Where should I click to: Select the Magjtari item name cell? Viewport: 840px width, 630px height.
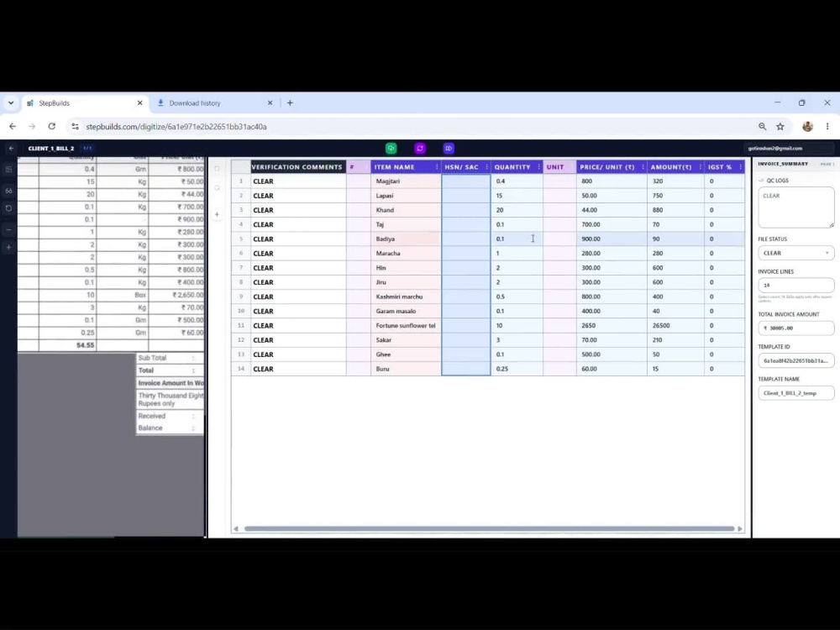tap(406, 181)
